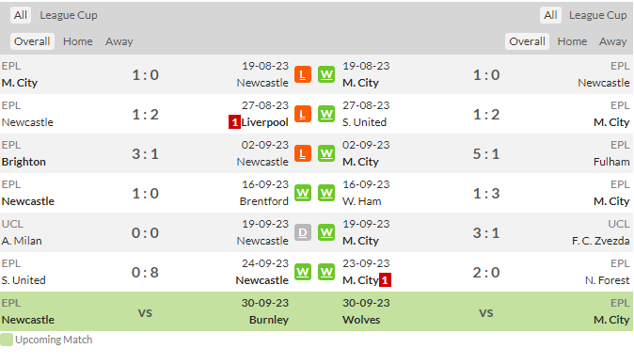The image size is (634, 364).
Task: Select the left League Cup filter tab
Action: tap(69, 15)
